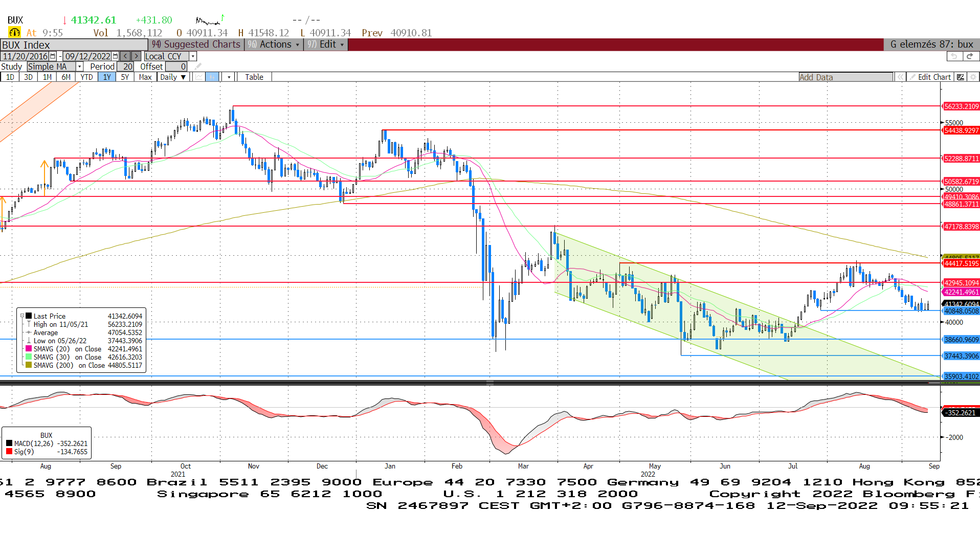This screenshot has height=534, width=980.
Task: Click the 54438.9297 price level label
Action: [x=961, y=130]
